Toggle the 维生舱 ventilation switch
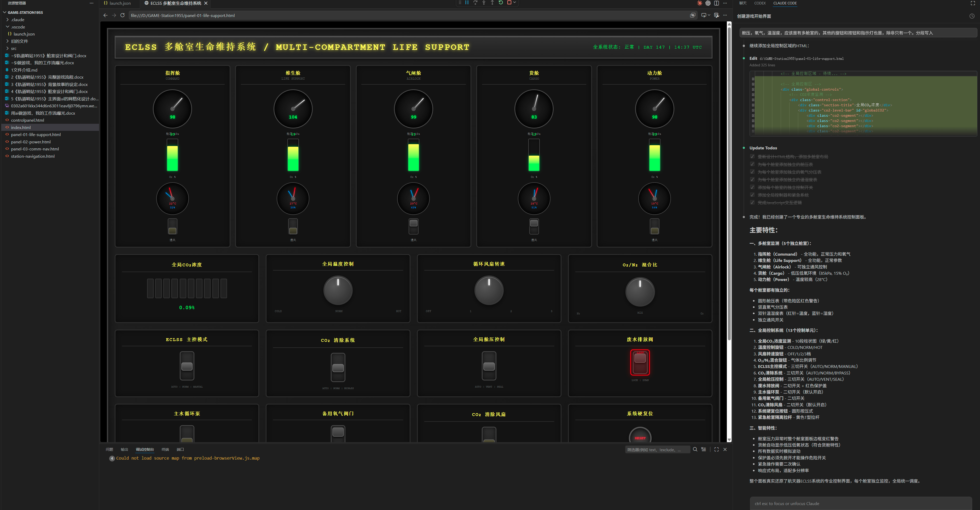 click(293, 226)
